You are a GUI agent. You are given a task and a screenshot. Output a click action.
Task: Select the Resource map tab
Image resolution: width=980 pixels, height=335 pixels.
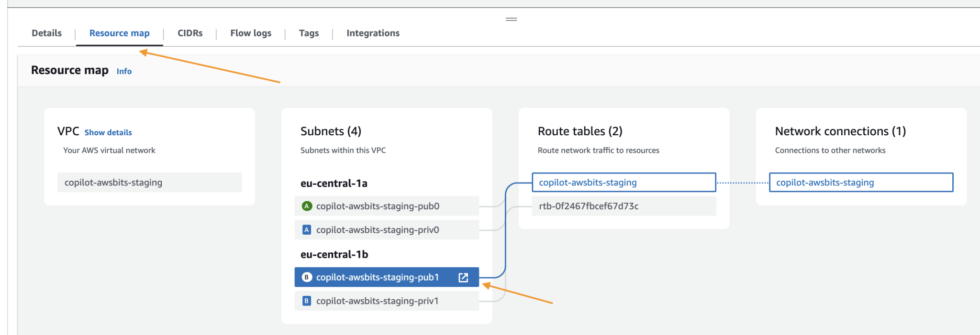coord(119,33)
